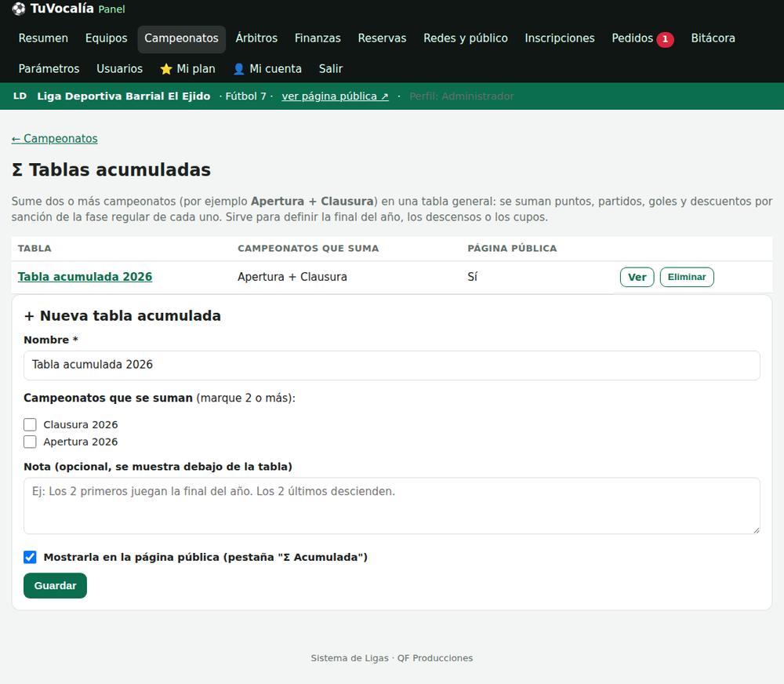The image size is (784, 684).
Task: Open the Árbitros section
Action: 256,38
